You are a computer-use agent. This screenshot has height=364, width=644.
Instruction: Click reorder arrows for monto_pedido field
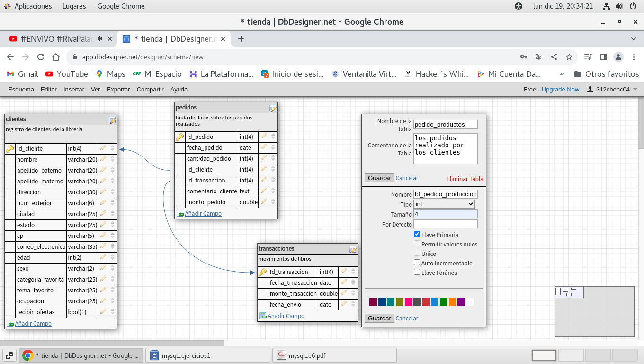(x=273, y=202)
